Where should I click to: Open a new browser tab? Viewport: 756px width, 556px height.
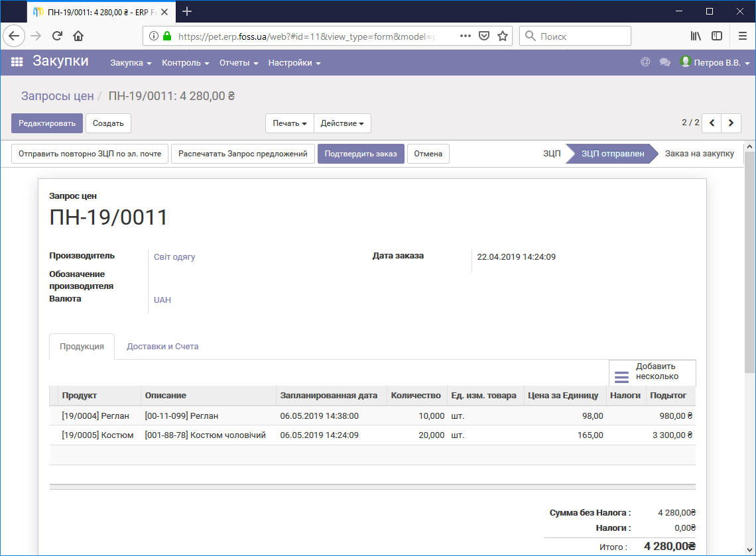(x=187, y=11)
